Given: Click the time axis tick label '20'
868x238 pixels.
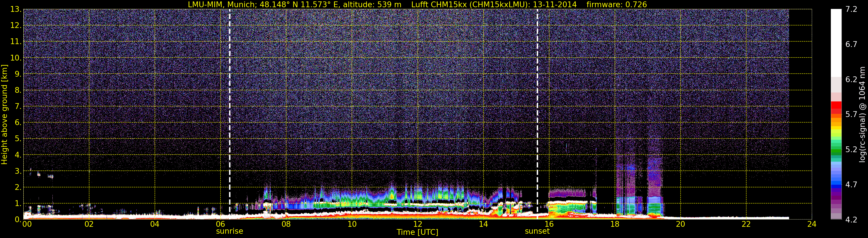Looking at the screenshot, I should pos(680,224).
